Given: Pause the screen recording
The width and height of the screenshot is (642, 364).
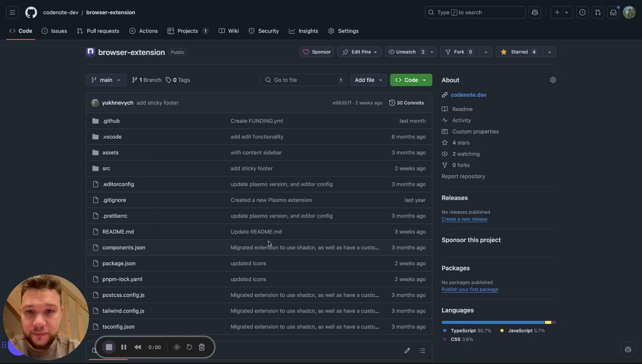Looking at the screenshot, I should 124,347.
